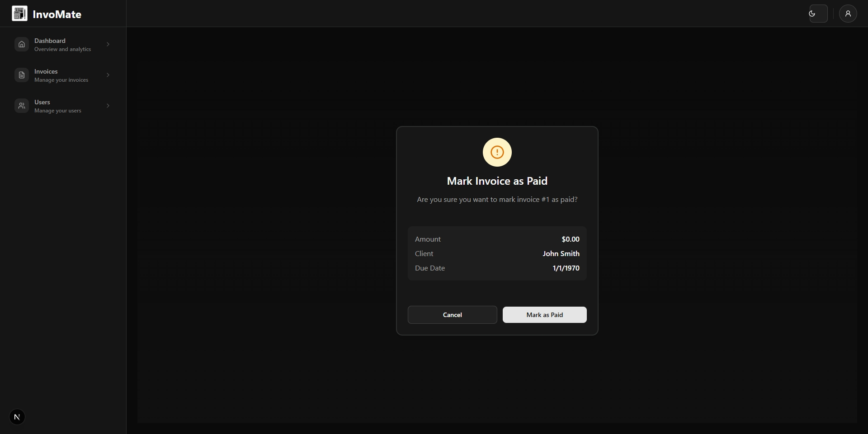Click the InvoMate logo icon
Image resolution: width=868 pixels, height=434 pixels.
pyautogui.click(x=19, y=14)
